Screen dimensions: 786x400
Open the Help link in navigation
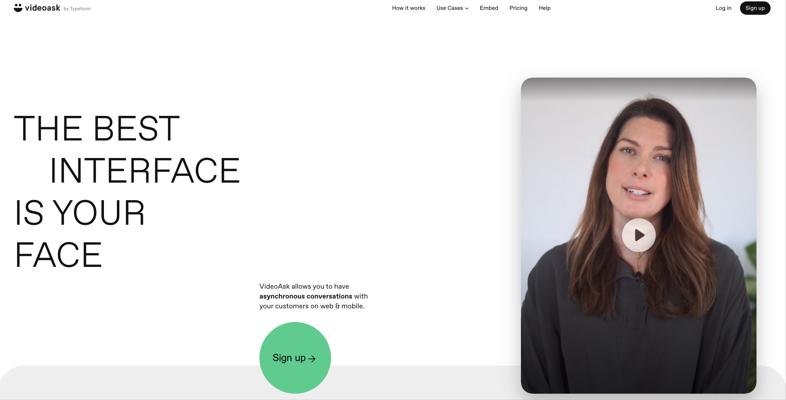tap(544, 8)
